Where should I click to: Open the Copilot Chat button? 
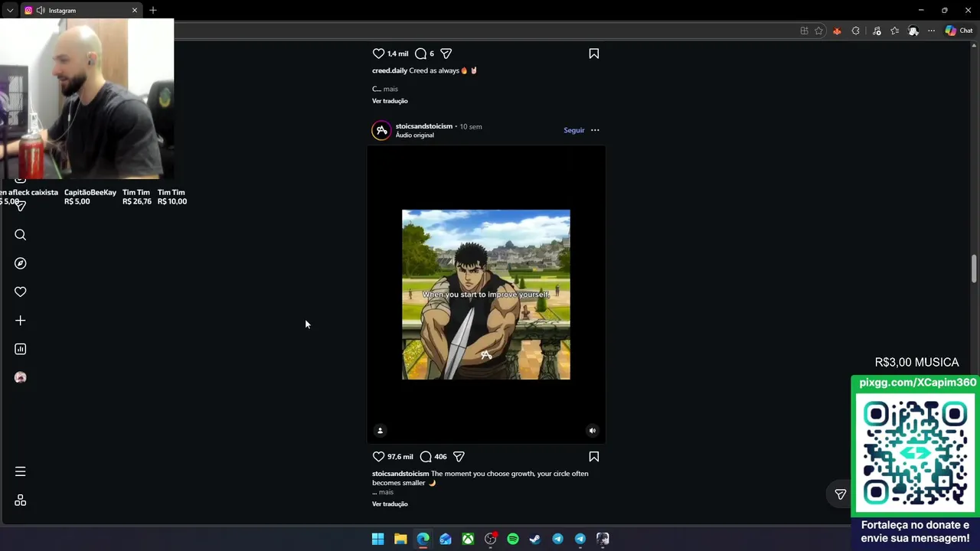(x=959, y=31)
